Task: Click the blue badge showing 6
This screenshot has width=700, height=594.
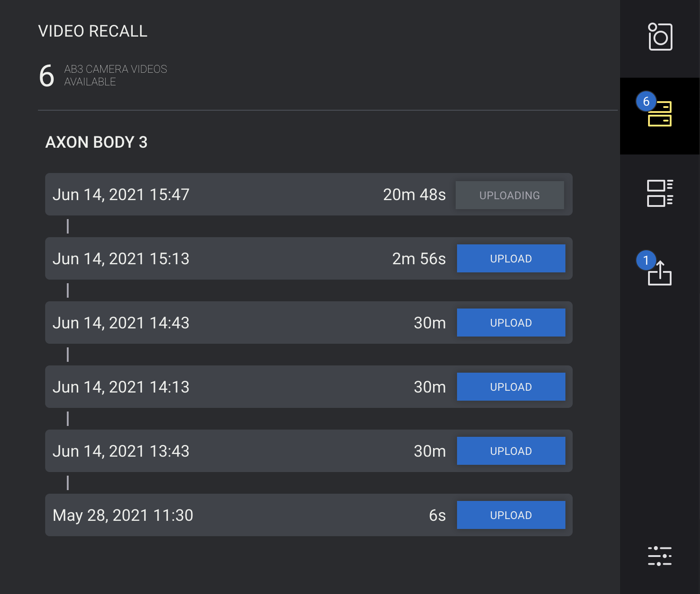Action: click(x=646, y=101)
